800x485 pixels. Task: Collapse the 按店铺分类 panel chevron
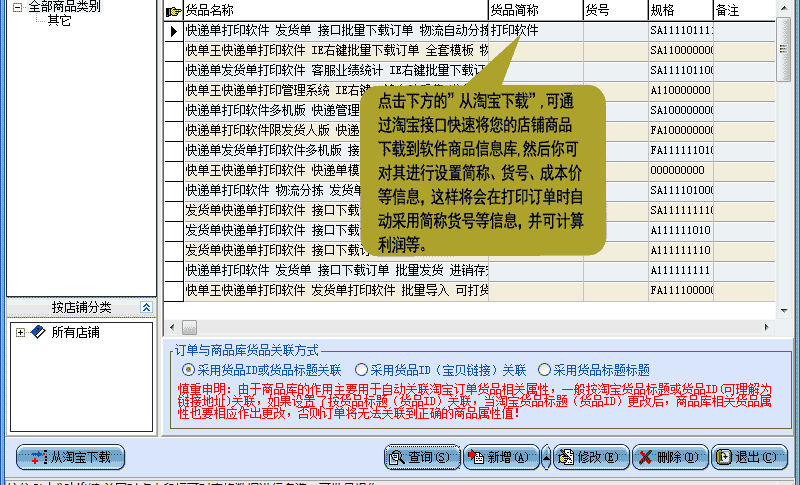[x=146, y=307]
